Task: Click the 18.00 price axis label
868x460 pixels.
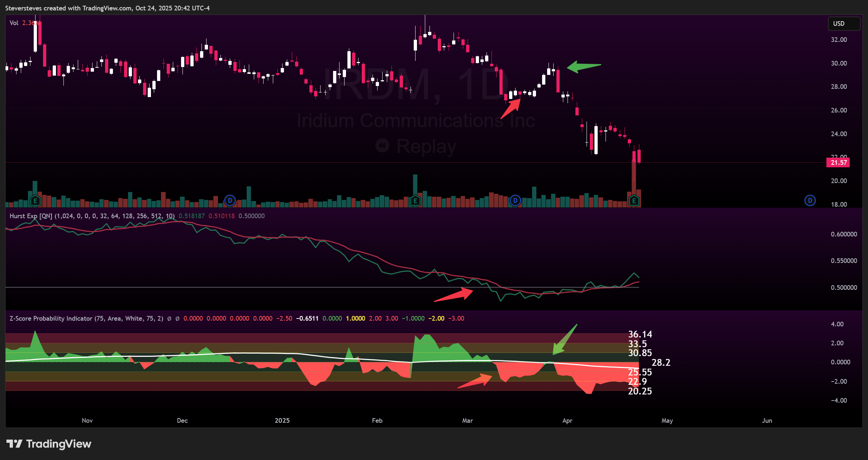Action: [839, 205]
